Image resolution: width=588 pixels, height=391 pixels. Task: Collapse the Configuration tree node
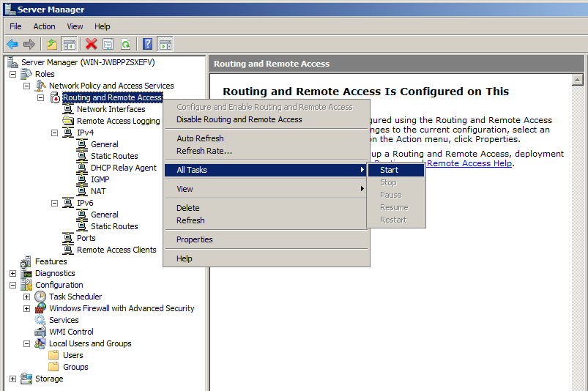[12, 286]
